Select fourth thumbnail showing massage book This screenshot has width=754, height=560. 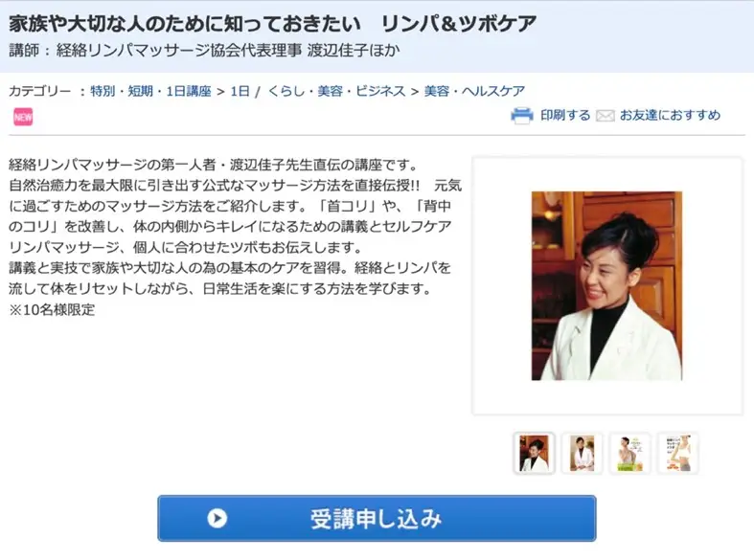point(678,453)
